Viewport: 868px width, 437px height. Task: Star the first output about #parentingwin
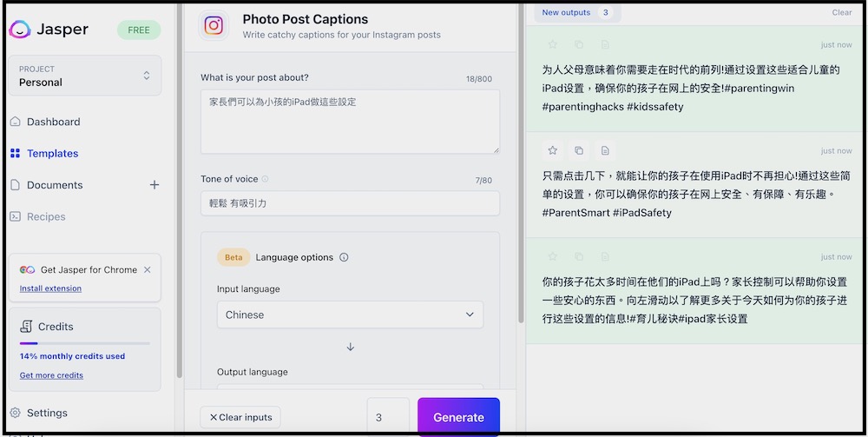(x=552, y=44)
